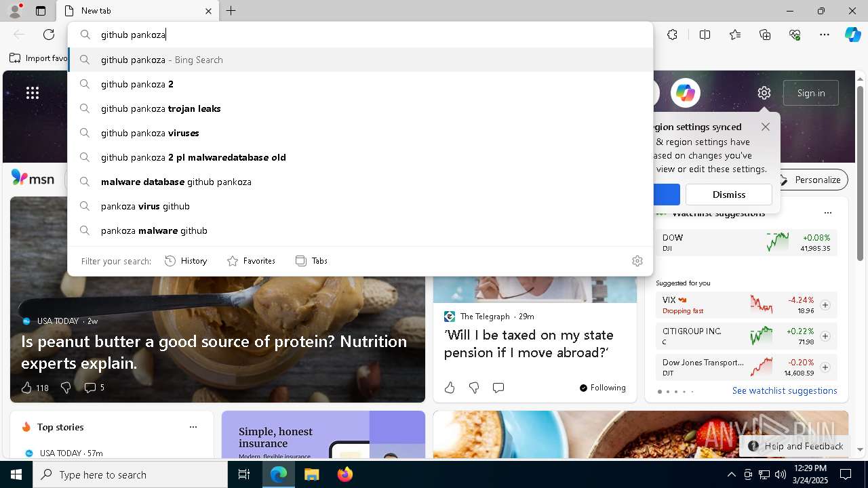Open comments on Telegraph article

[x=498, y=388]
